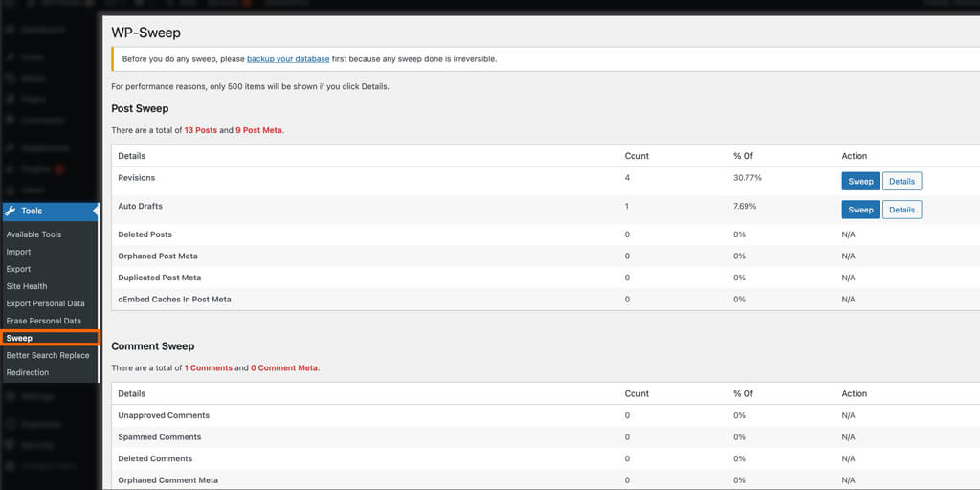Click 'Action' header in Comment Sweep table
This screenshot has width=980, height=490.
click(855, 393)
